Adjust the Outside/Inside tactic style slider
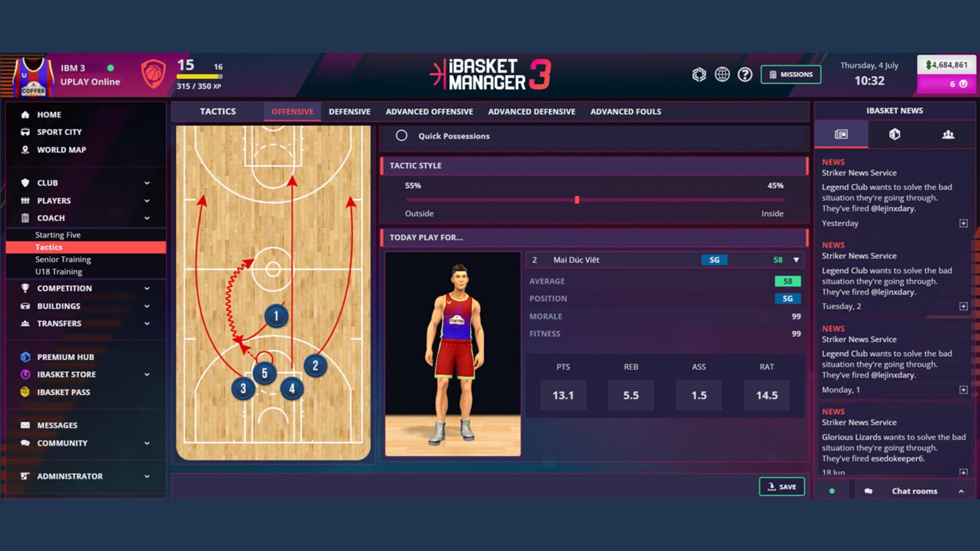This screenshot has height=551, width=980. (577, 200)
